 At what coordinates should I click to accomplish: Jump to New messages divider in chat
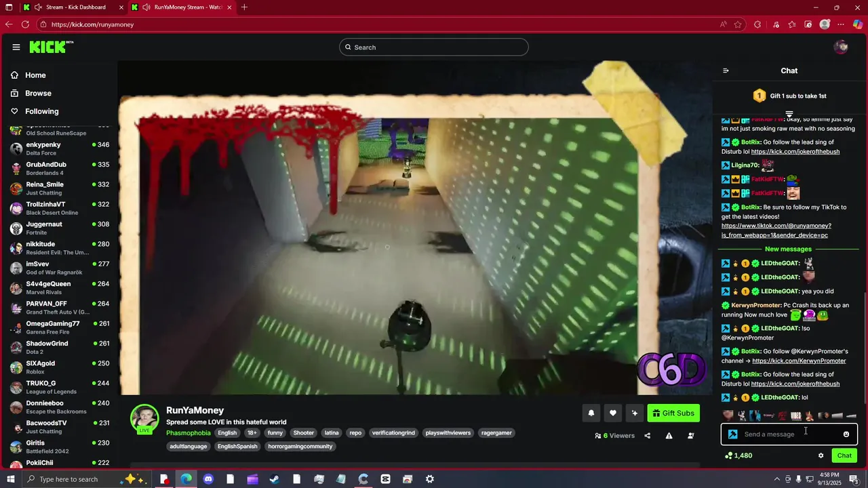788,249
